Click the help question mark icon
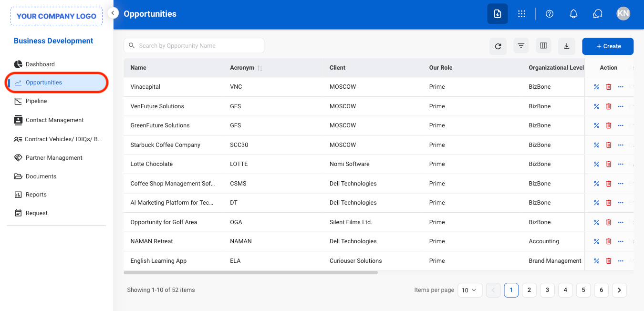Image resolution: width=644 pixels, height=311 pixels. (x=550, y=14)
